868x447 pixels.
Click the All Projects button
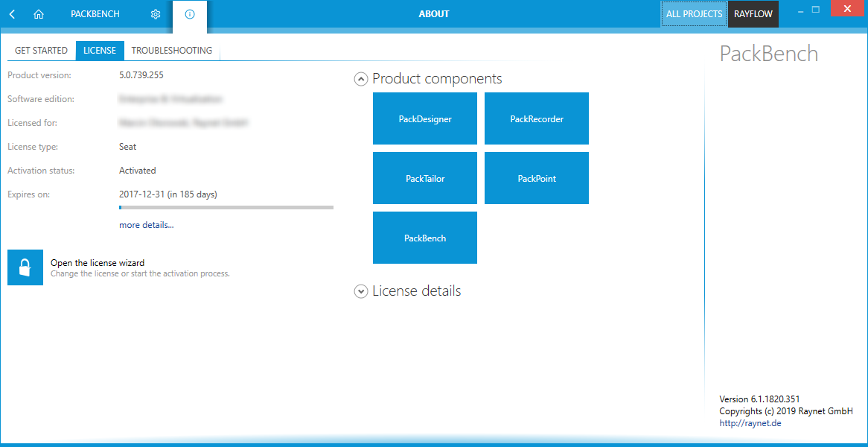click(694, 14)
